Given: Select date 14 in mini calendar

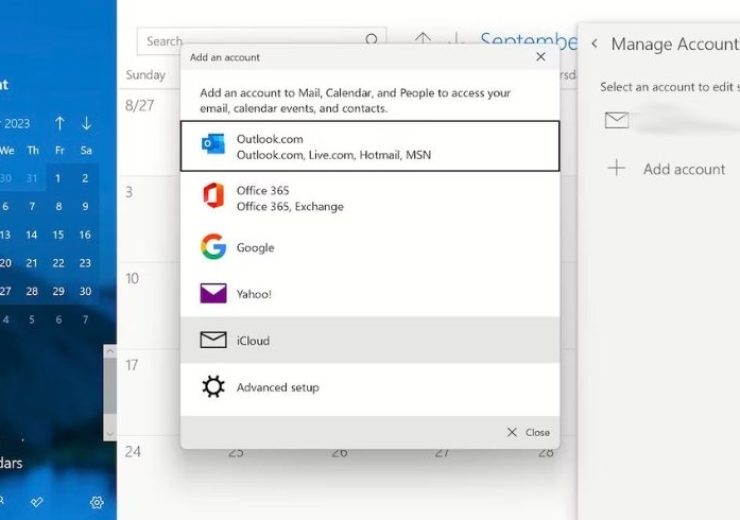Looking at the screenshot, I should coord(32,235).
